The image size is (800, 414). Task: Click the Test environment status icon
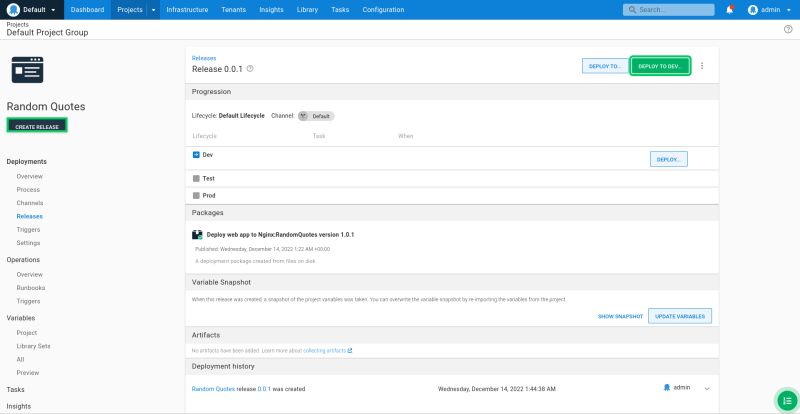click(196, 179)
